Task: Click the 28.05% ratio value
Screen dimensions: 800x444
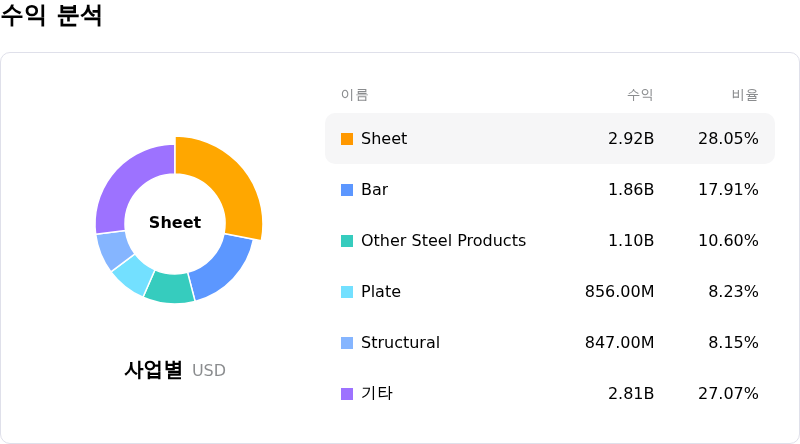Action: pos(728,138)
